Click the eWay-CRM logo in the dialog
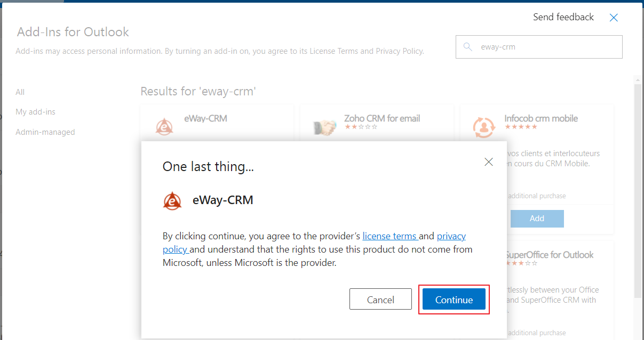644x340 pixels. (x=172, y=201)
